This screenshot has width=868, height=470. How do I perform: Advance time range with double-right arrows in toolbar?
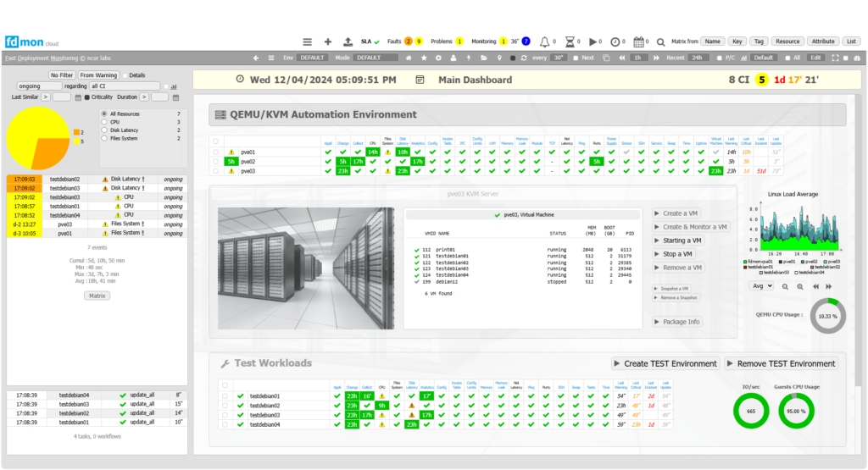click(657, 58)
